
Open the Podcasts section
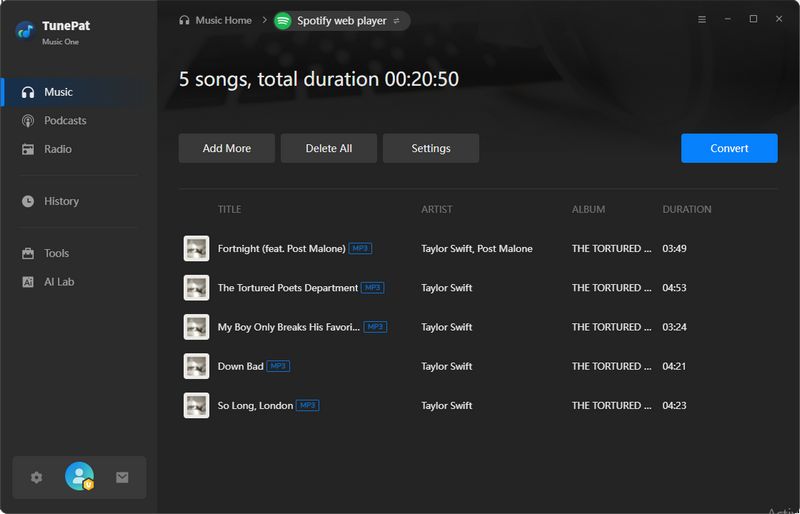pyautogui.click(x=65, y=121)
